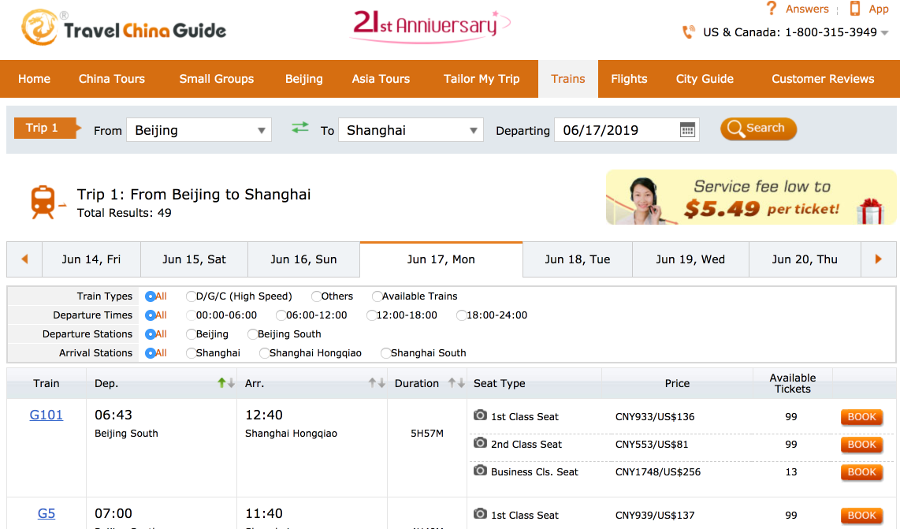This screenshot has width=900, height=529.
Task: Click the orange Search button
Action: click(758, 129)
